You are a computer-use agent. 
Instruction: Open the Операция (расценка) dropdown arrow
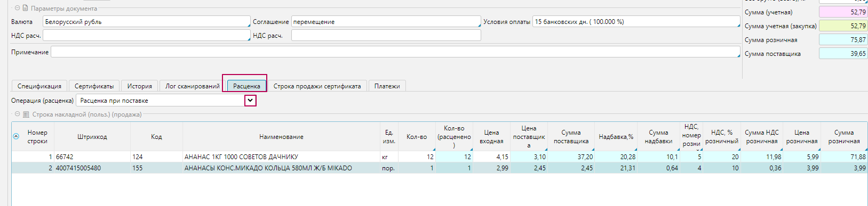[x=250, y=100]
